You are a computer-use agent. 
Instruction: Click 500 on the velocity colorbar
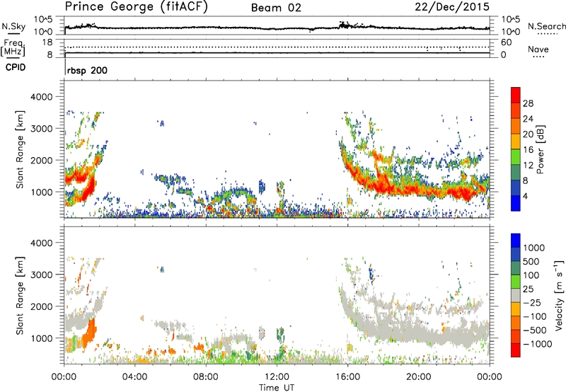pos(531,262)
